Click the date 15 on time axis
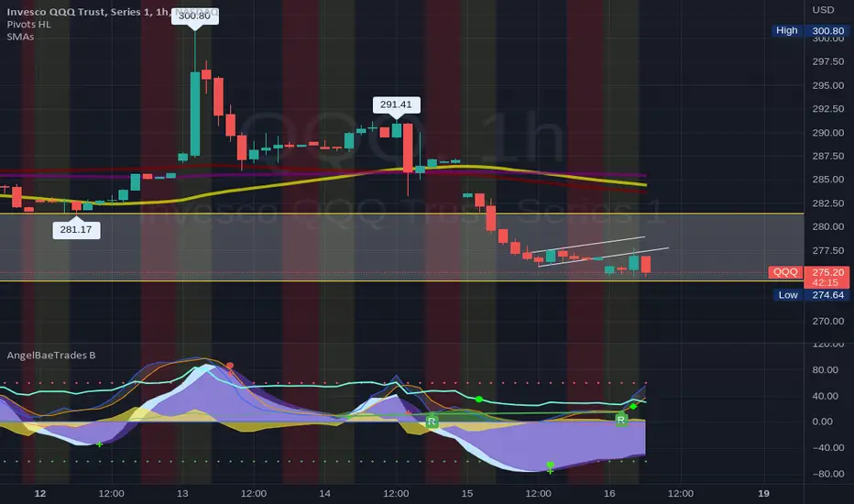Screen dimensions: 854x504 click(466, 493)
